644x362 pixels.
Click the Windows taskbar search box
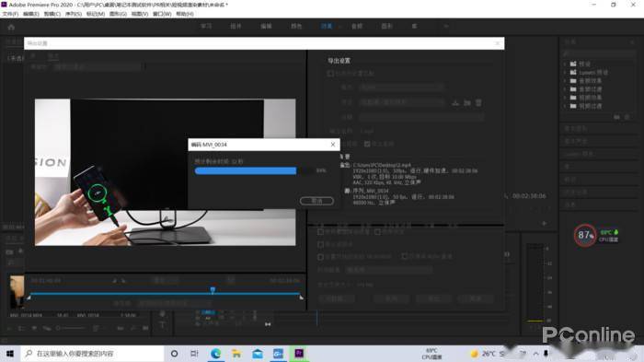[x=92, y=354]
